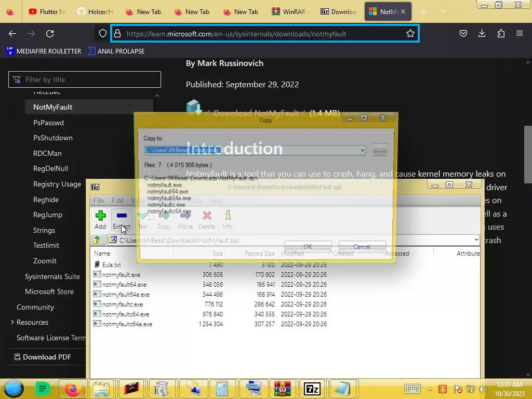The height and width of the screenshot is (399, 532).
Task: List all tabs dropdown
Action: 444,12
